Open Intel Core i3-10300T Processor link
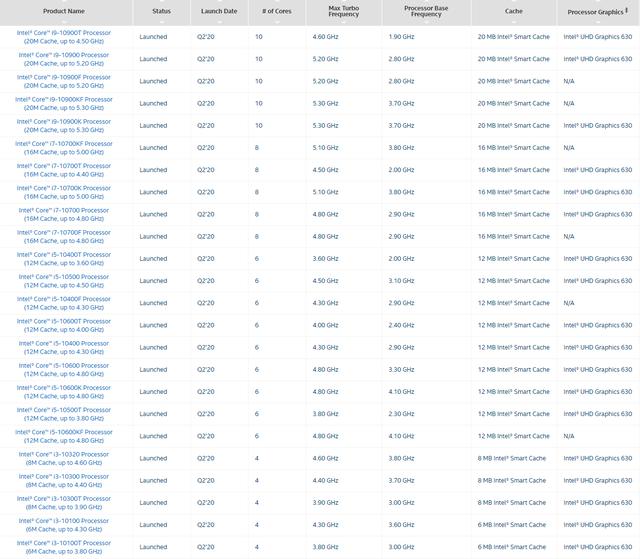Screen dimensions: 640x559 pyautogui.click(x=64, y=502)
